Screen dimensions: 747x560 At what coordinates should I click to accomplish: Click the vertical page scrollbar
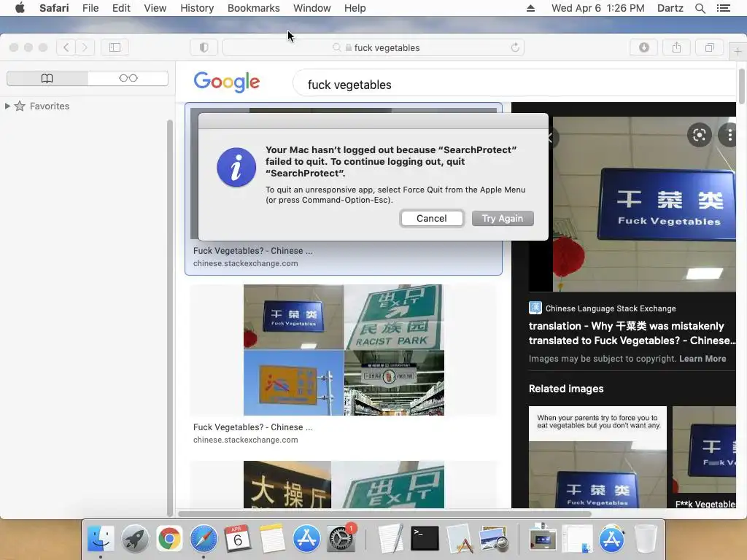[741, 86]
